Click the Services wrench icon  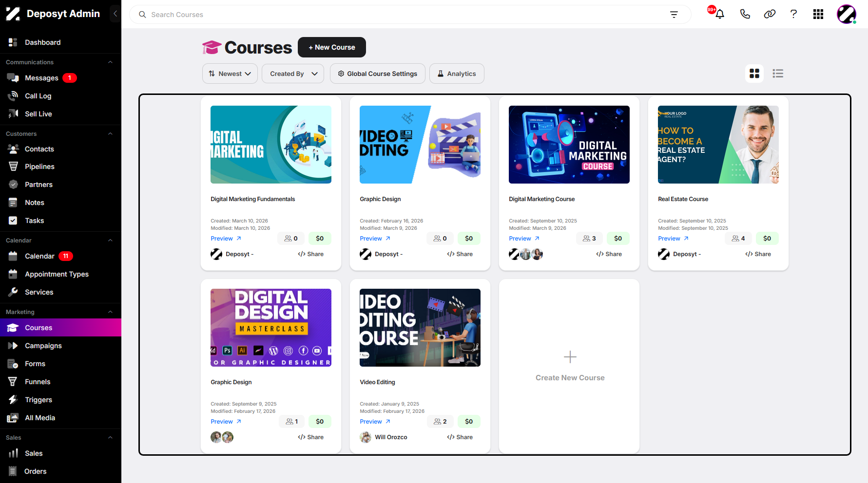pos(13,292)
